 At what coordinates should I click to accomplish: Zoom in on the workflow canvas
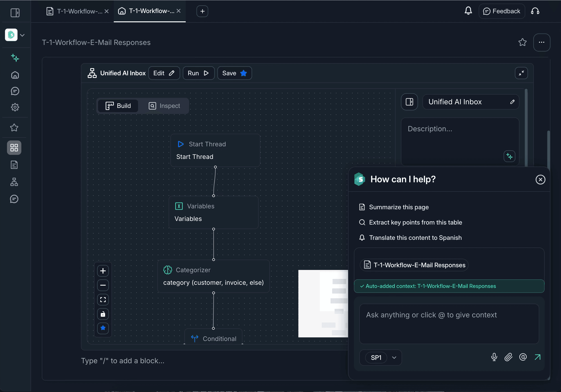[x=103, y=271]
